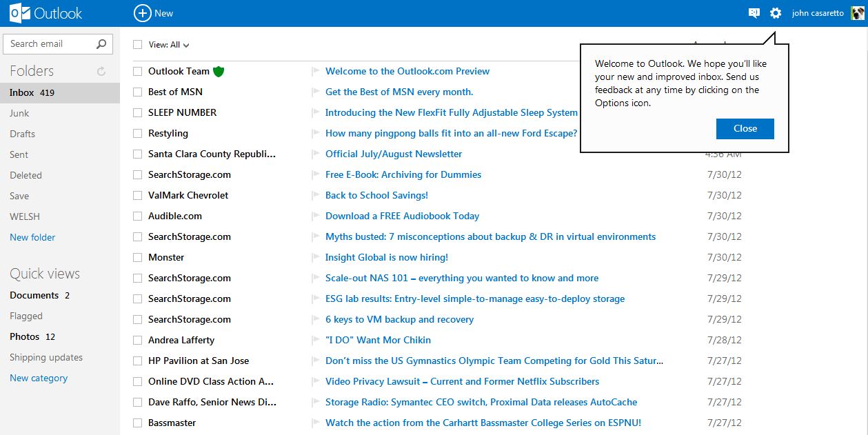Flag the Storage Radio Symantec email
This screenshot has width=868, height=435.
tap(316, 402)
